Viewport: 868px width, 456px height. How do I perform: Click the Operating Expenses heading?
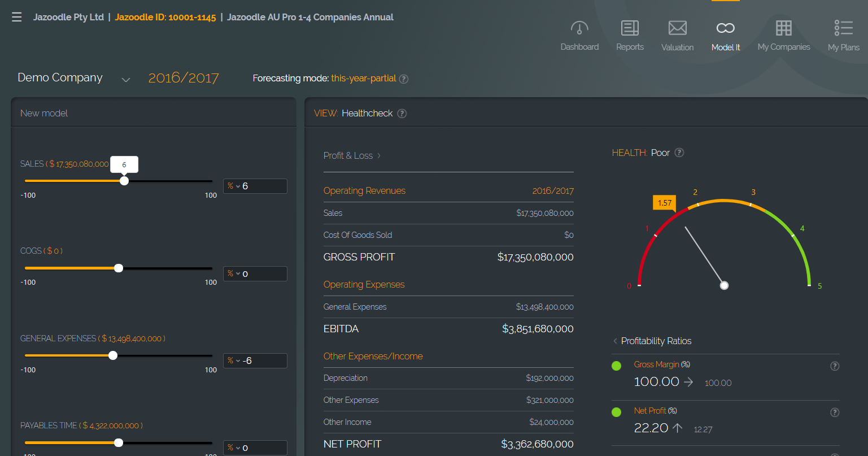pos(364,285)
